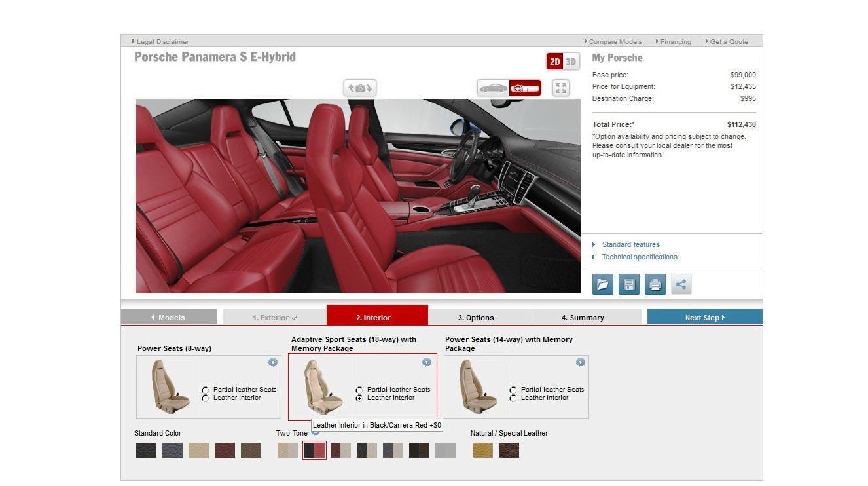Select the interior steering wheel view icon
868x486 pixels.
tap(525, 88)
